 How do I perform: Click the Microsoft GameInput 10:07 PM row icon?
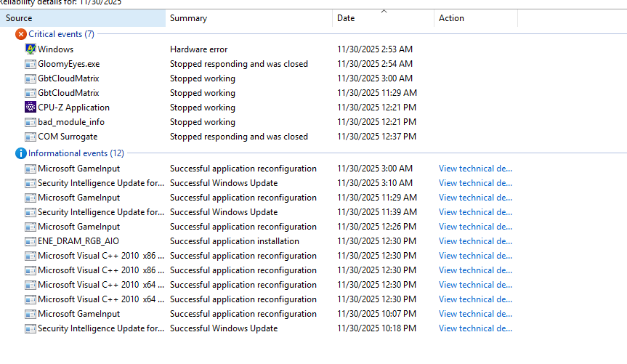tap(31, 314)
